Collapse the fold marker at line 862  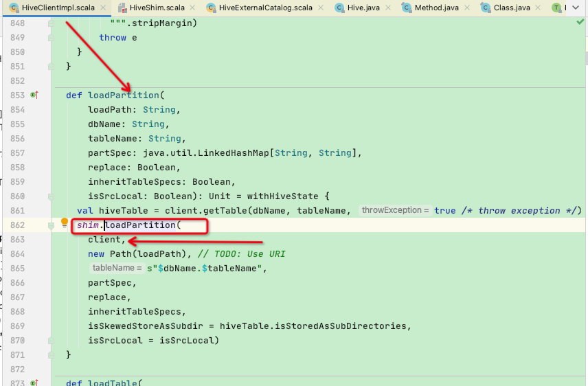pos(51,225)
